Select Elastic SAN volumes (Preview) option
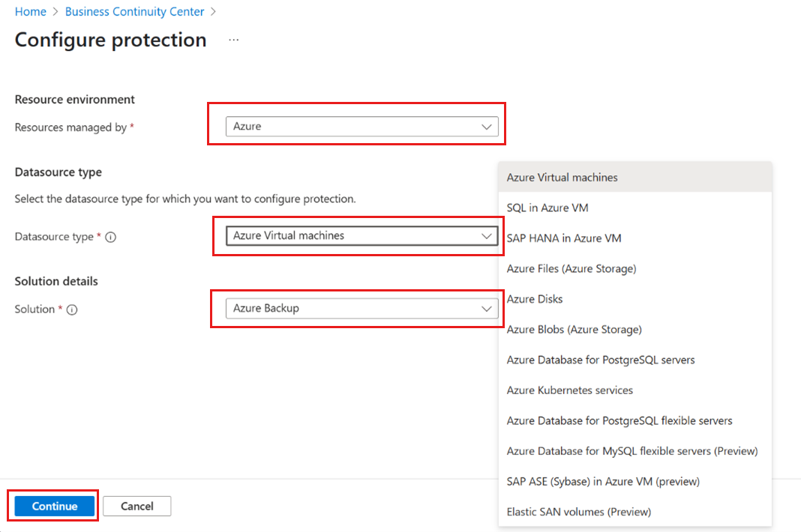Viewport: 801px width, 532px height. point(635,512)
